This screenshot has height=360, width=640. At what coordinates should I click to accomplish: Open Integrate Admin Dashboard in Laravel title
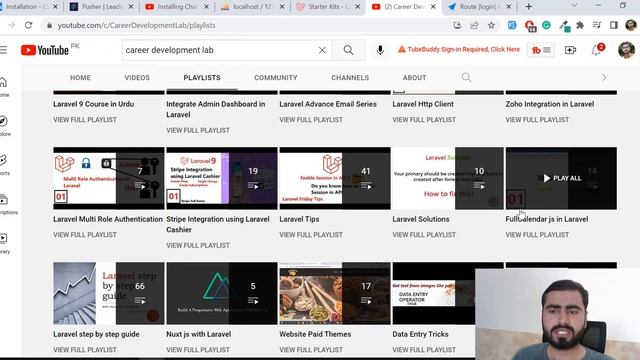[216, 109]
